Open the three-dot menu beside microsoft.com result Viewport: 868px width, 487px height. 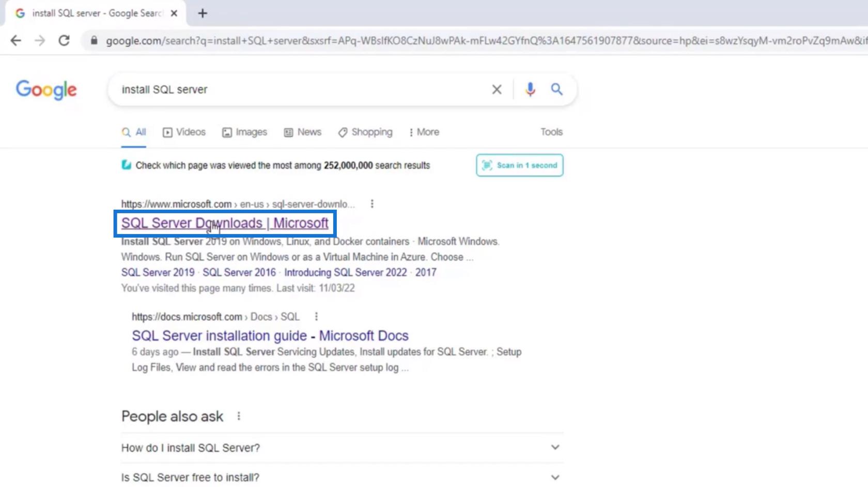372,204
